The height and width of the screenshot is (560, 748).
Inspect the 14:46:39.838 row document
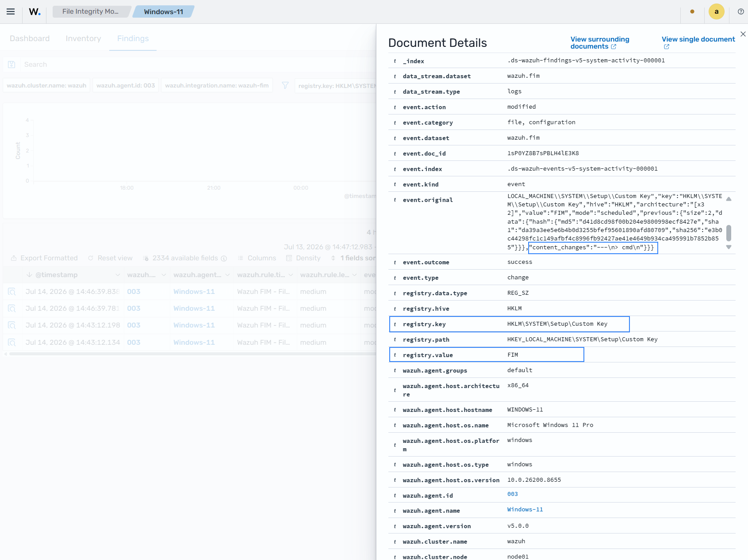(12, 292)
